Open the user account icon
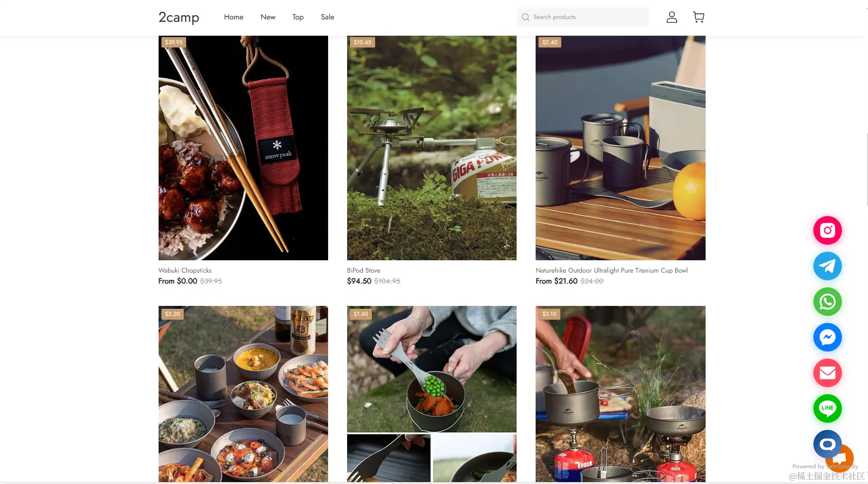 click(671, 17)
